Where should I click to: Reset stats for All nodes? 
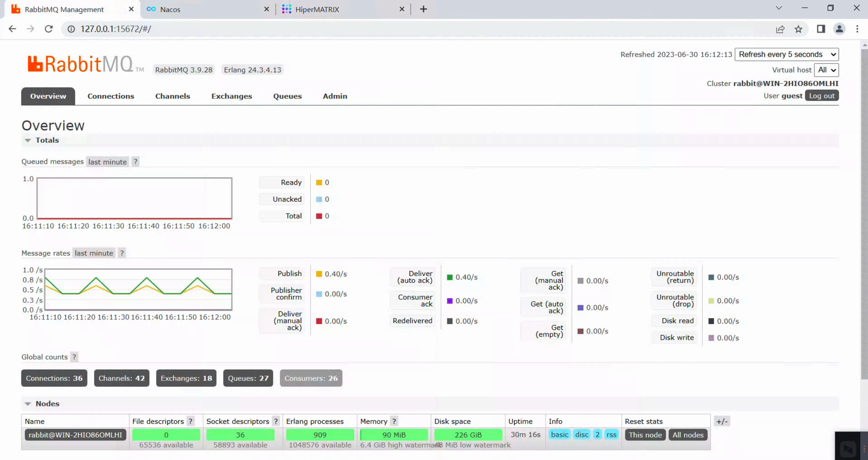point(688,435)
